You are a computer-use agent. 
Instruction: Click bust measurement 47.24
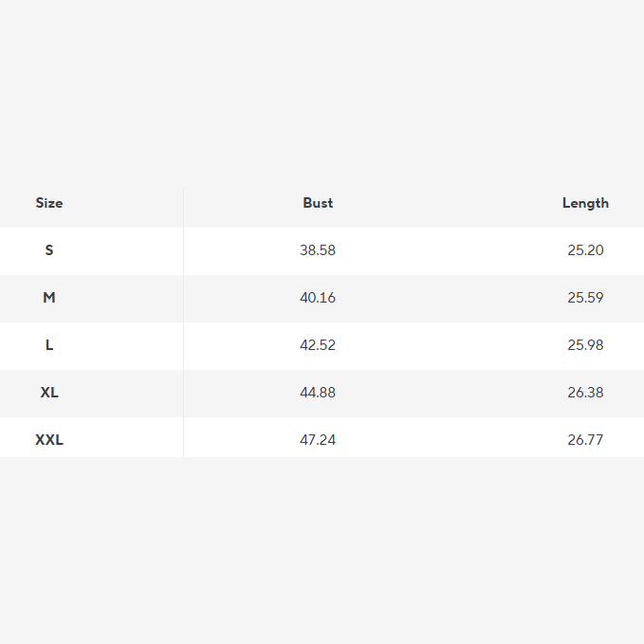click(318, 440)
